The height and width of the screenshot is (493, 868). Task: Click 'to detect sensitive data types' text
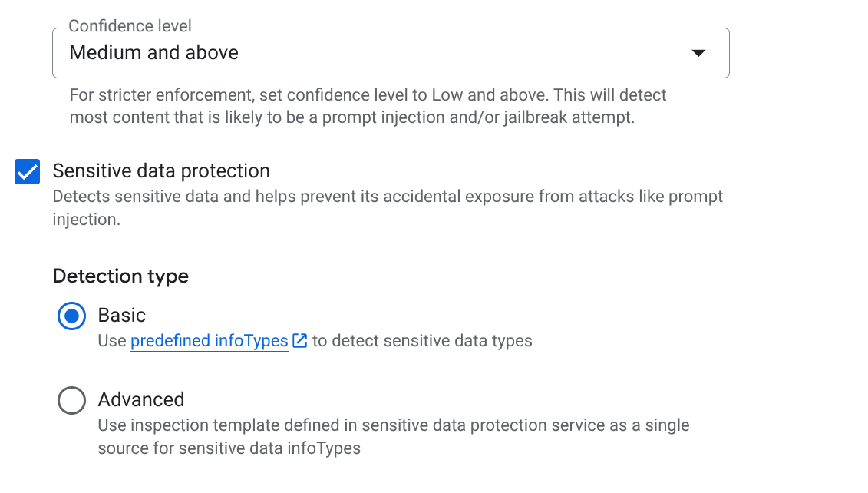[422, 341]
